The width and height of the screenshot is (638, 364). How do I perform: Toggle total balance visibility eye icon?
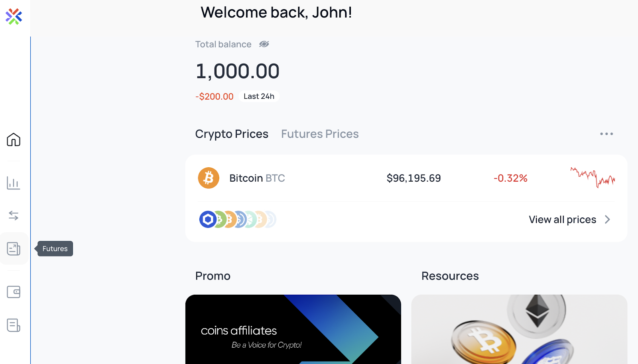pyautogui.click(x=264, y=44)
